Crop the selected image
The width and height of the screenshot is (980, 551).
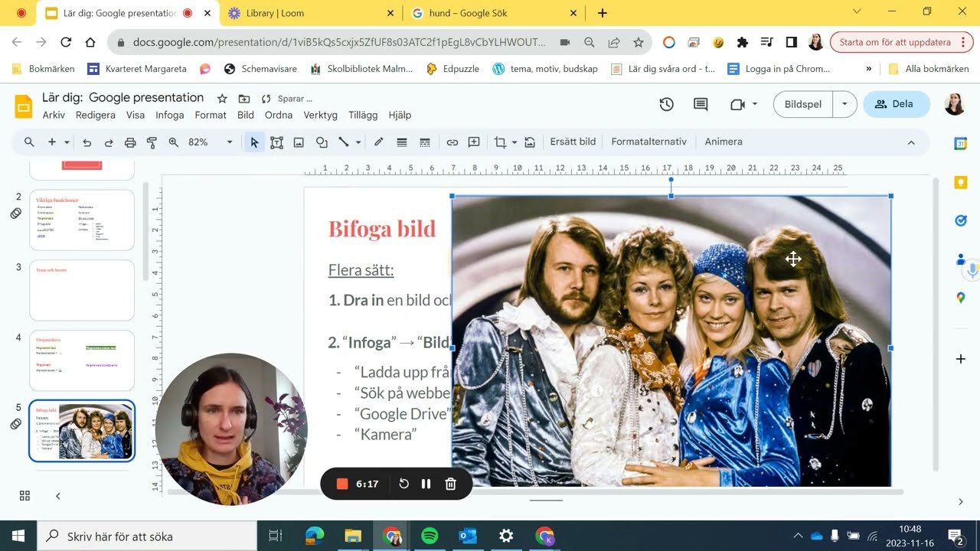coord(500,142)
